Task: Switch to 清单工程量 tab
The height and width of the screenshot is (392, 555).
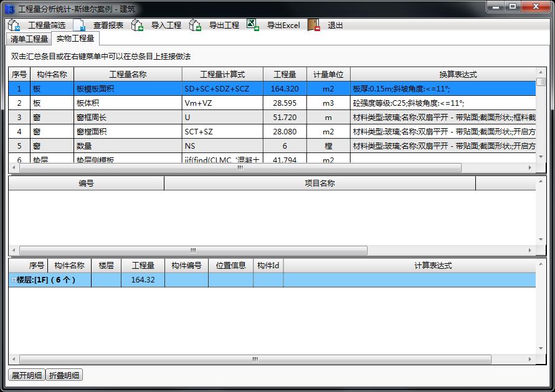Action: click(x=29, y=39)
